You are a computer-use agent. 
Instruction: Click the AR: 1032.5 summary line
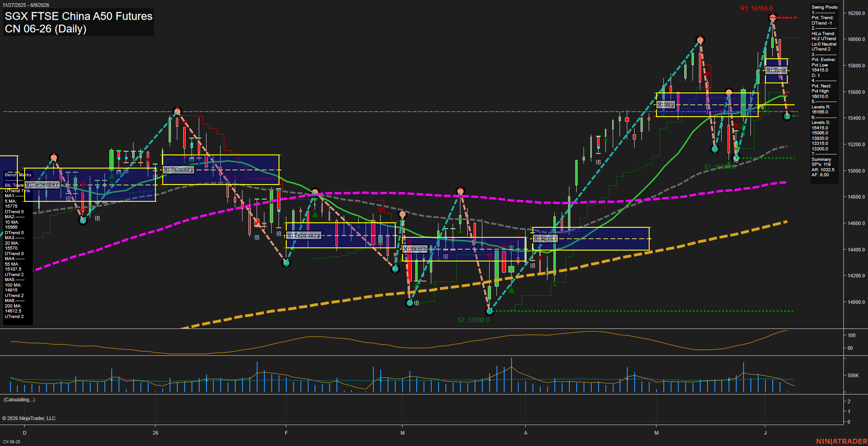coord(823,170)
